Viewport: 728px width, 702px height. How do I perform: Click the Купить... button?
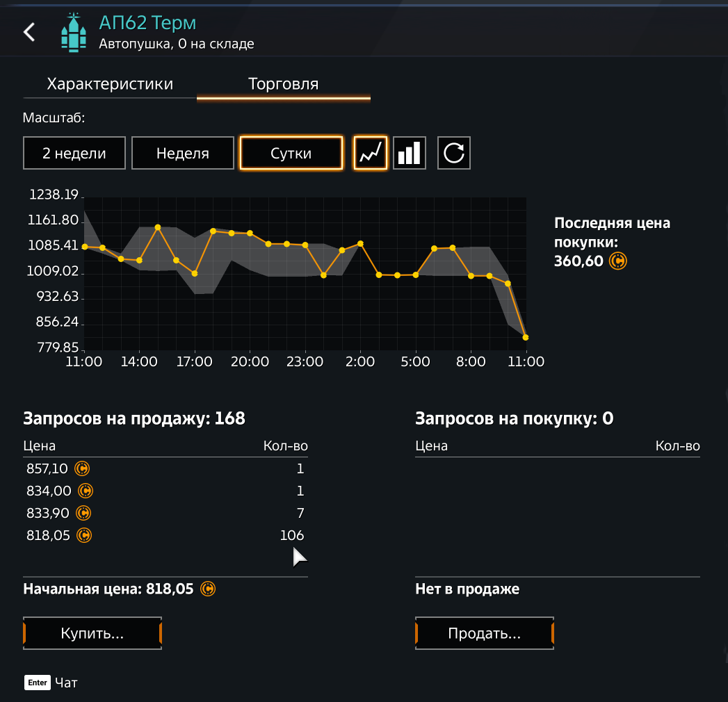(x=92, y=633)
